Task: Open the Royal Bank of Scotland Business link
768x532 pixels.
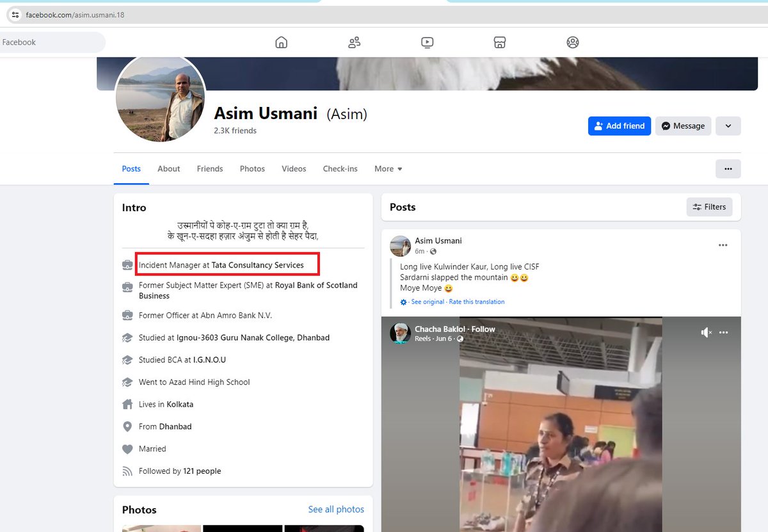Action: (x=248, y=291)
